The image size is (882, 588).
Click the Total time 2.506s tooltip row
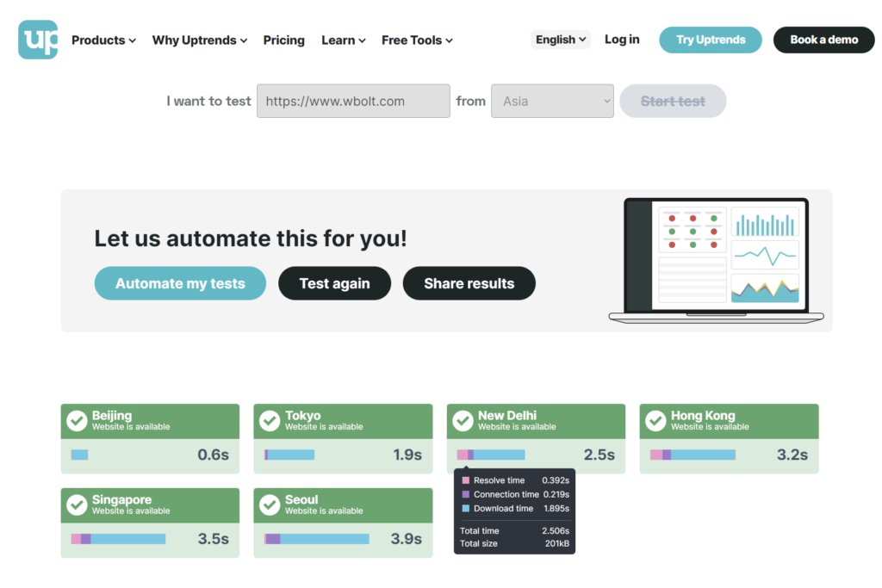(x=515, y=530)
